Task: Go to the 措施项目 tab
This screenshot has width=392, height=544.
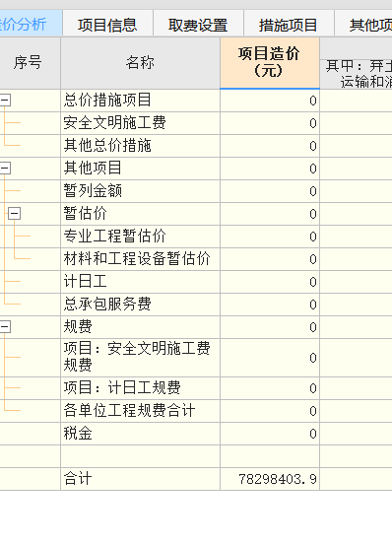Action: point(289,26)
